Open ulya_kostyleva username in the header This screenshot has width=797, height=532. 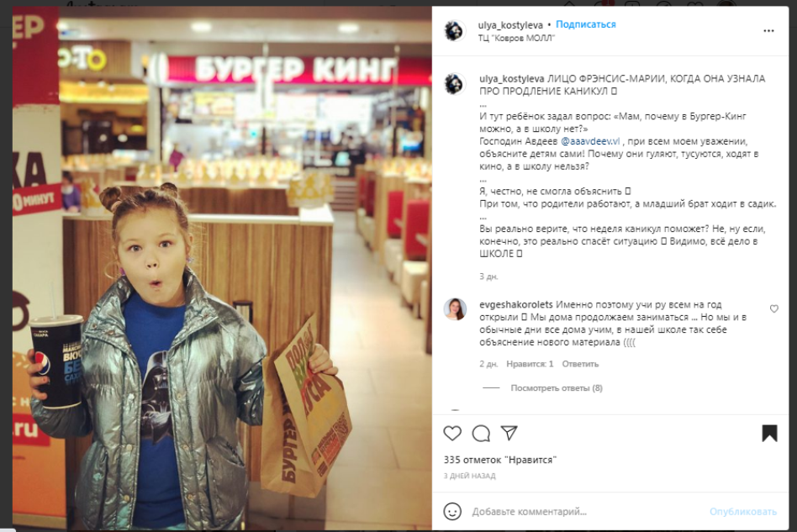(510, 25)
